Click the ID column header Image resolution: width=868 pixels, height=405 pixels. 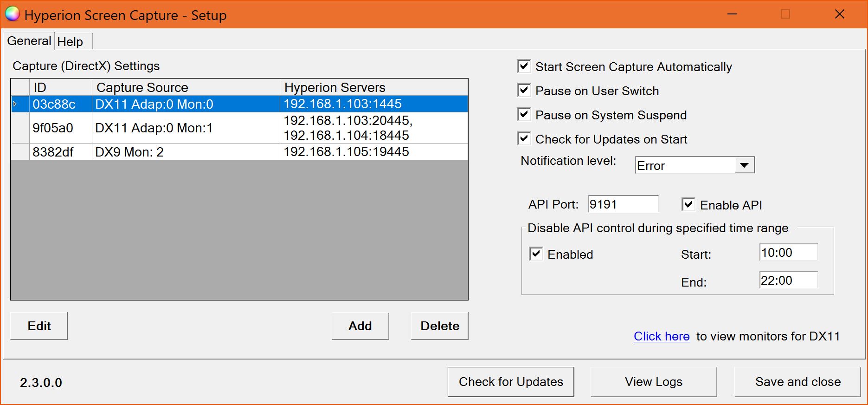tap(61, 87)
